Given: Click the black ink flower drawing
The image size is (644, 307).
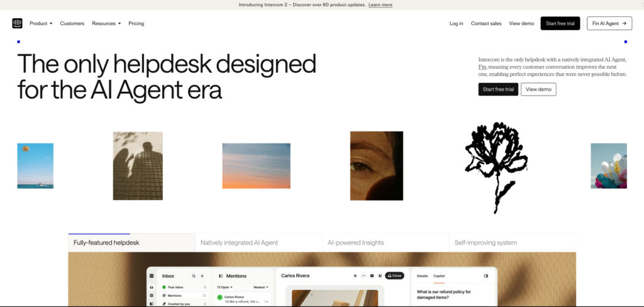Looking at the screenshot, I should (x=496, y=167).
